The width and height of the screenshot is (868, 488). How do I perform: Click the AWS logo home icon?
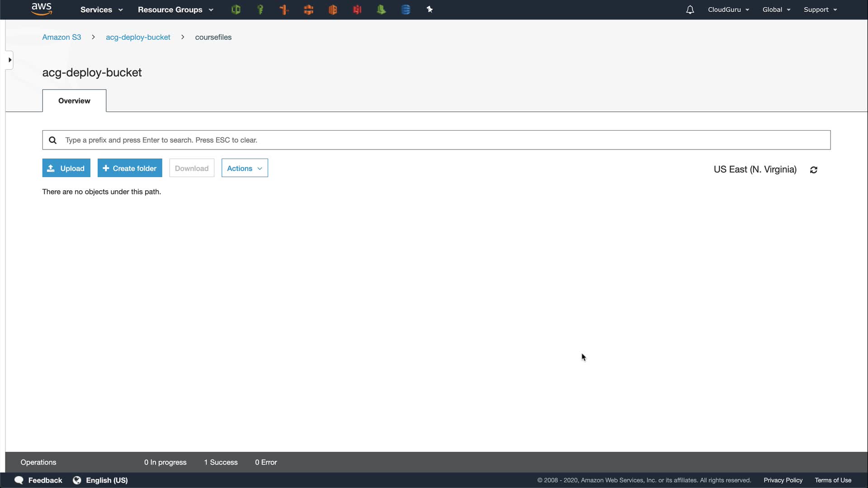[x=42, y=9]
